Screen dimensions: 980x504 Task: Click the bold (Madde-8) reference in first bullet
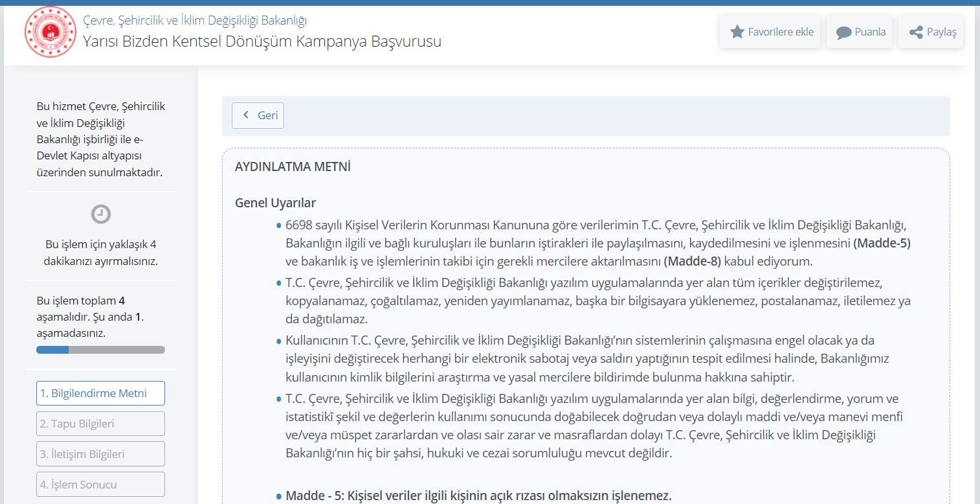pos(692,262)
